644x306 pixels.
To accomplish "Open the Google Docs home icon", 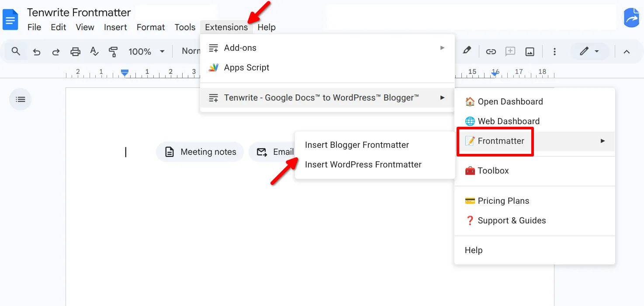I will pos(11,19).
